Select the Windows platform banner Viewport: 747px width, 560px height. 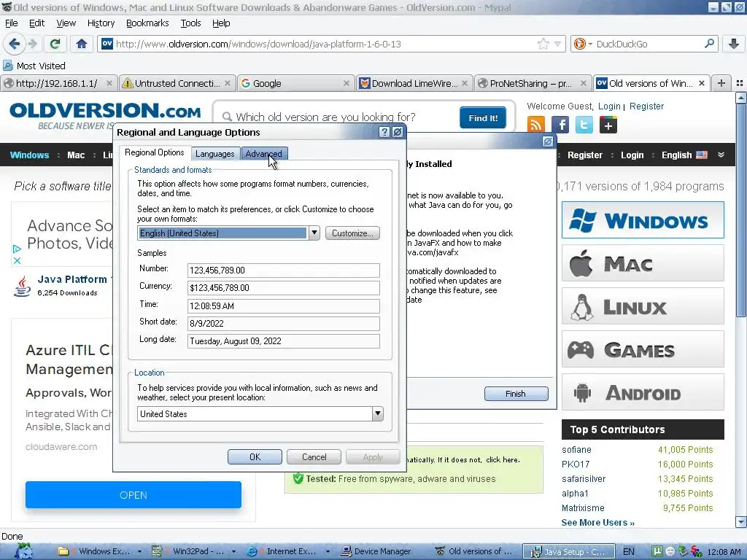pyautogui.click(x=643, y=220)
